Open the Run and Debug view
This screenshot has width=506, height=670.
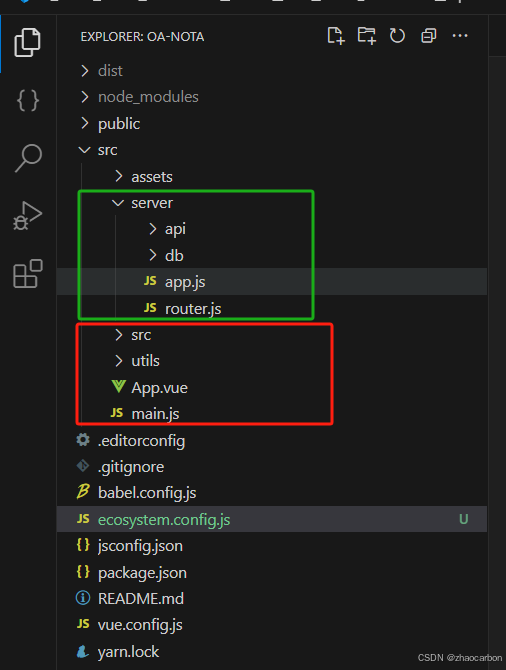click(27, 216)
